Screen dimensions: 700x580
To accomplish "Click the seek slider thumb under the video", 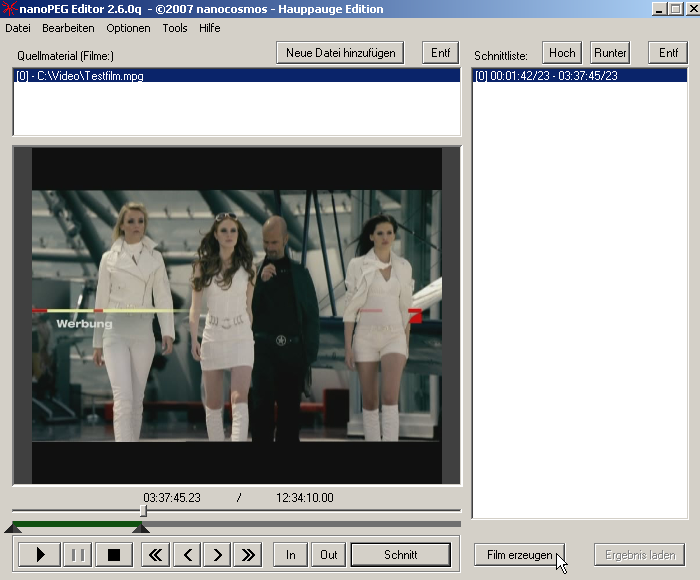I will 143,511.
